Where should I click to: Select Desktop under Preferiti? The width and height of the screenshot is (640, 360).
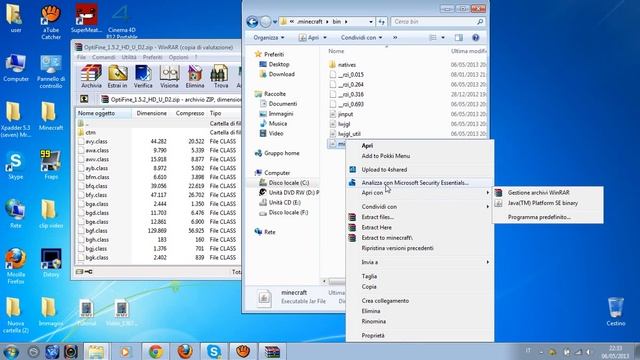[279, 64]
